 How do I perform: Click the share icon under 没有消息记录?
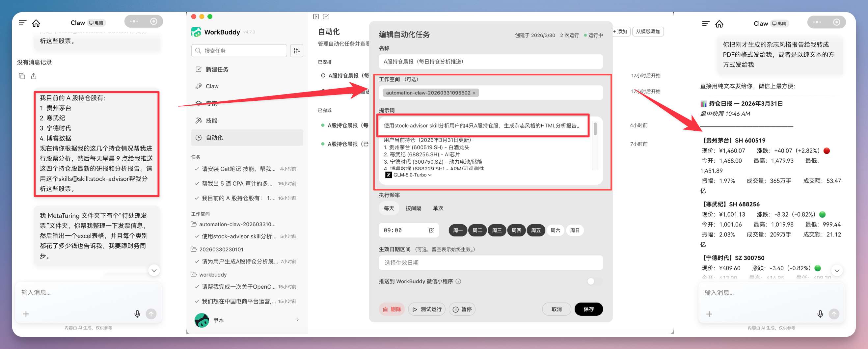pos(34,76)
